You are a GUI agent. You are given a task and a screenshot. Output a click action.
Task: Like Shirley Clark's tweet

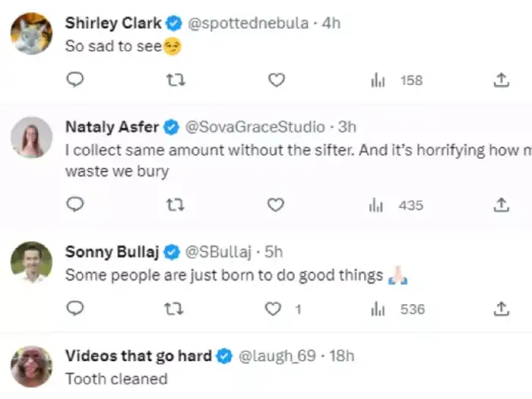(x=277, y=80)
